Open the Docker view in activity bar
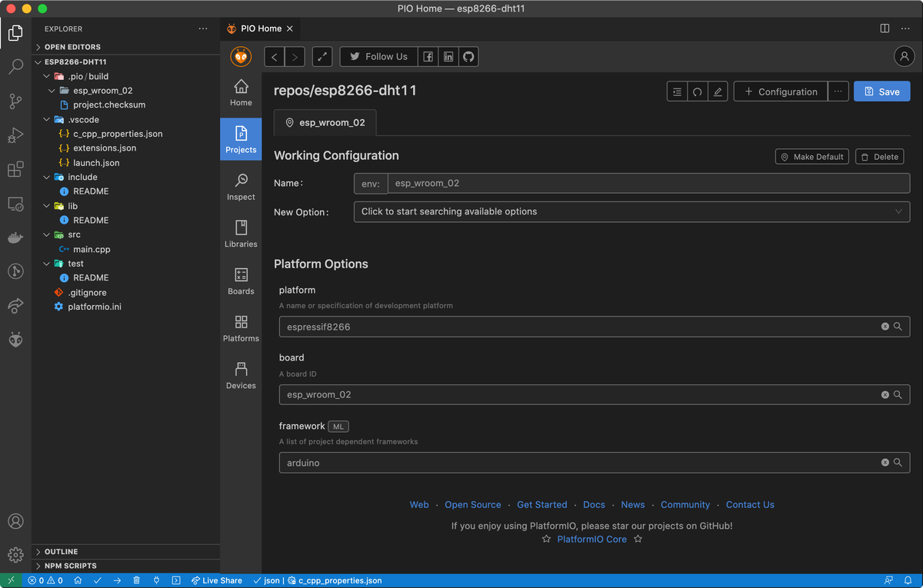Image resolution: width=923 pixels, height=588 pixels. point(15,238)
